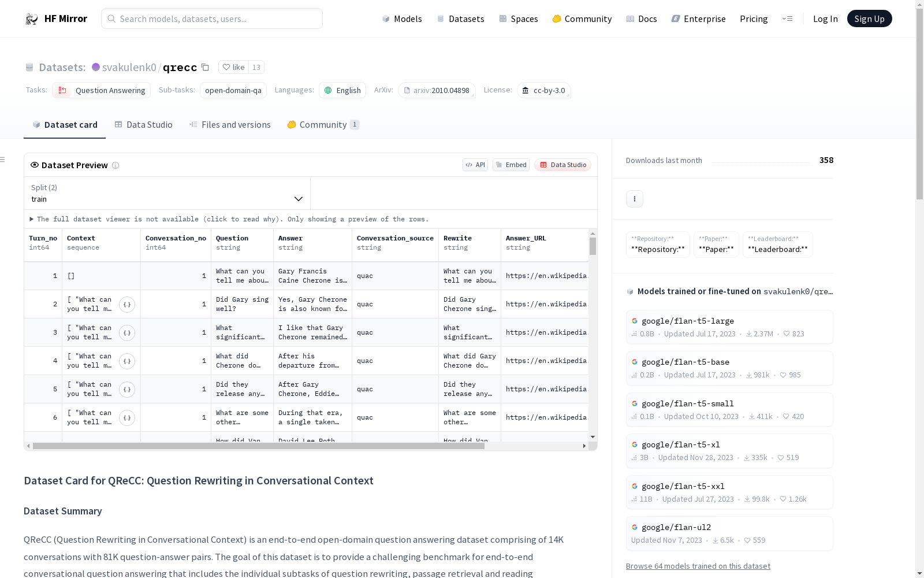Viewport: 924px width, 578px height.
Task: Click the vertical three-dots button under Downloads
Action: point(635,199)
